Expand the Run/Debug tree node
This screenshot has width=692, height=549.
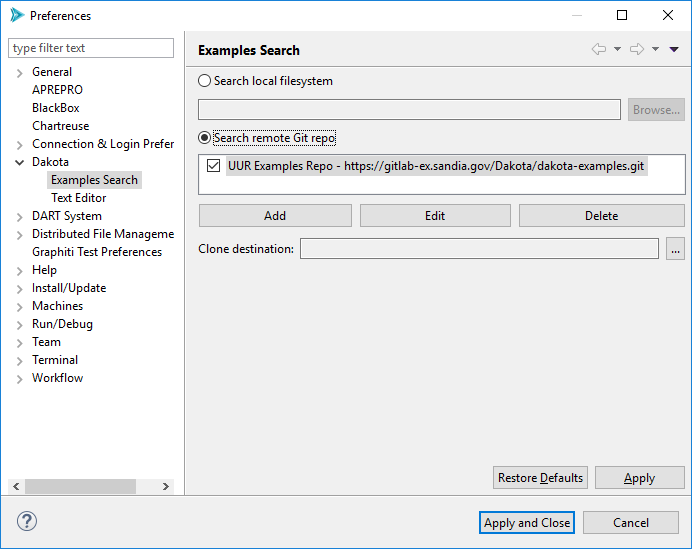pyautogui.click(x=19, y=325)
